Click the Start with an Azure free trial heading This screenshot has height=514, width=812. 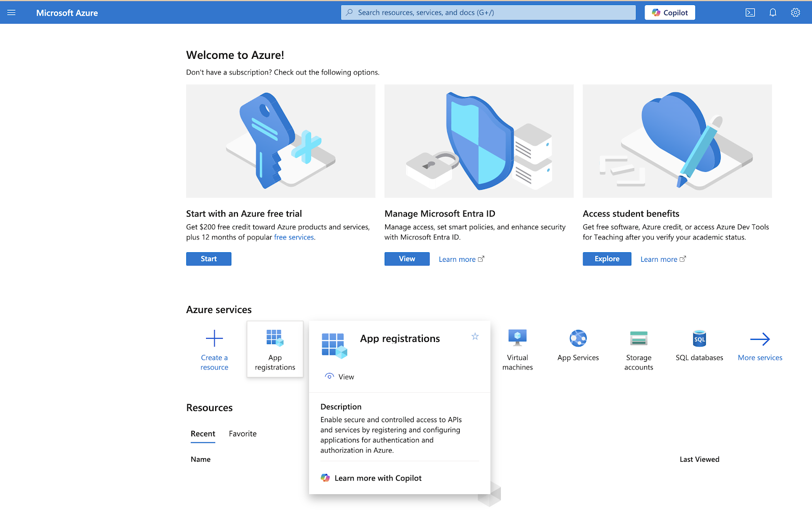[244, 214]
